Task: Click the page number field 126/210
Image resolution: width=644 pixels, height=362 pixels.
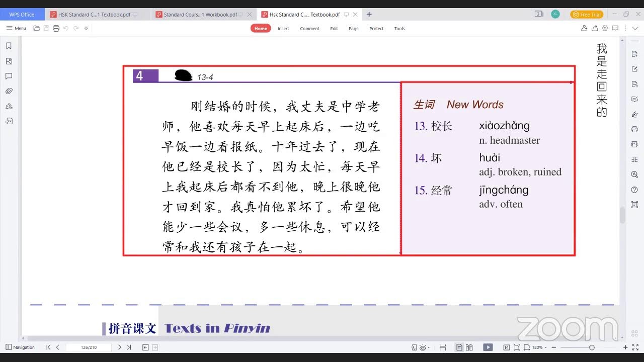Action: click(89, 347)
